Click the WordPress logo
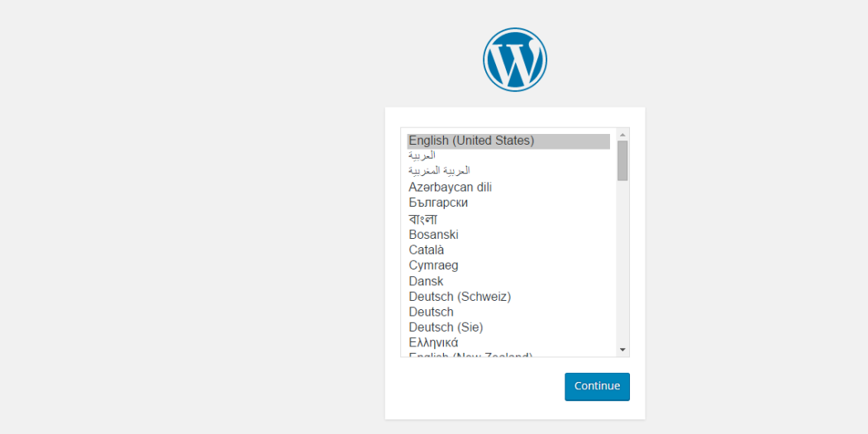The height and width of the screenshot is (434, 868). (x=515, y=60)
